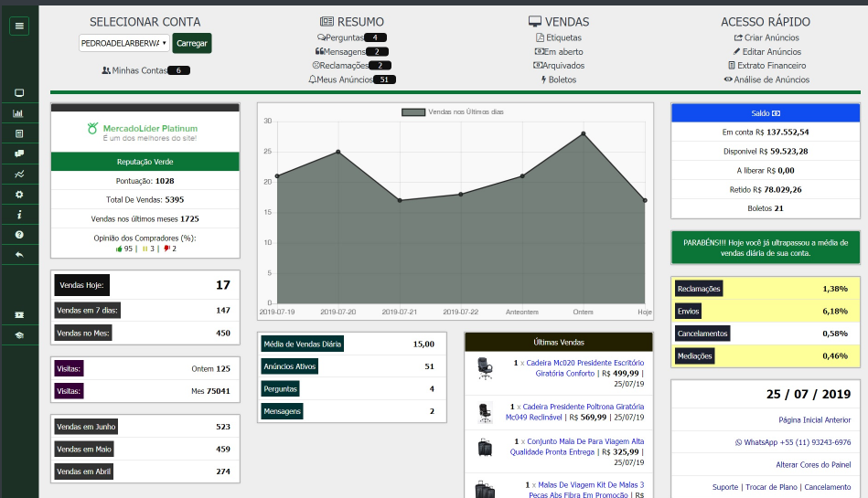Click the Média de Vendas Diária label
Screen dimensions: 868x498
click(x=302, y=344)
